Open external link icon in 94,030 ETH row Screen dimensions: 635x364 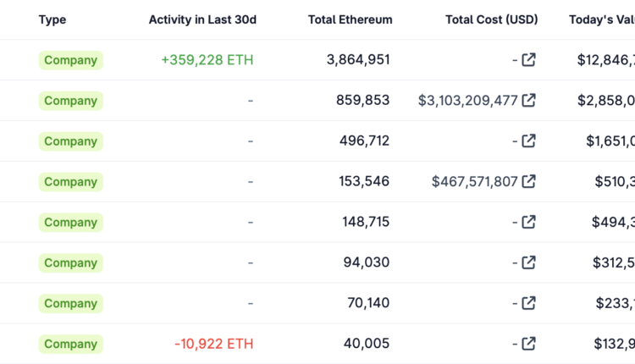(529, 262)
